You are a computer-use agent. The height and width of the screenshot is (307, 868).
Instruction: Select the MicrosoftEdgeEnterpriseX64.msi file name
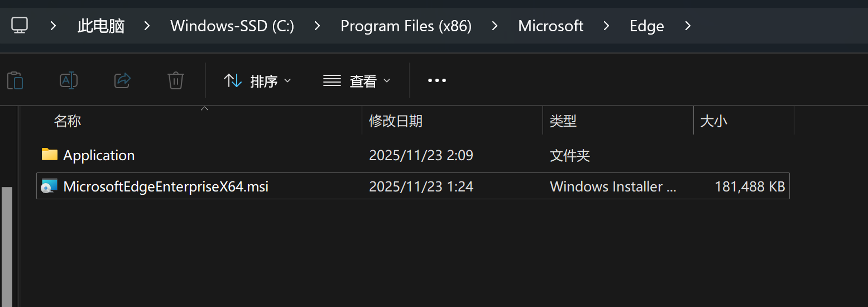coord(166,186)
